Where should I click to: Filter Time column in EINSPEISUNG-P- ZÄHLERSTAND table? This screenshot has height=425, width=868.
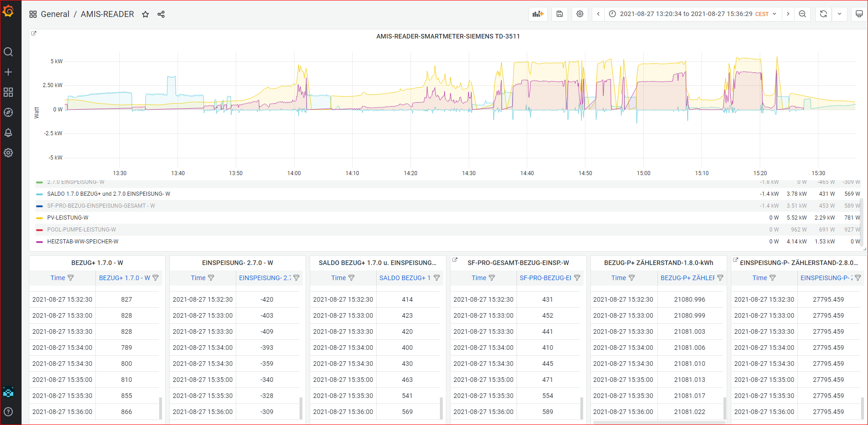click(x=773, y=278)
